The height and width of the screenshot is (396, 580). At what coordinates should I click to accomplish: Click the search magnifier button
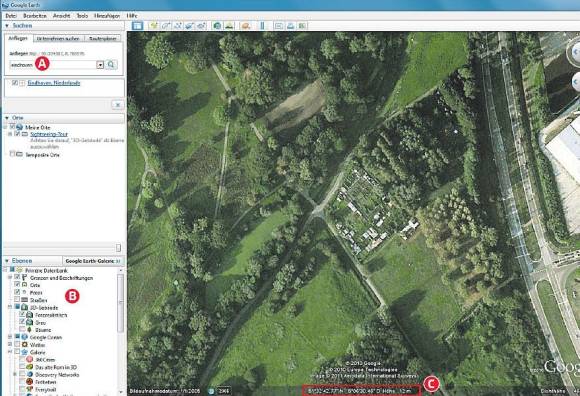click(111, 65)
